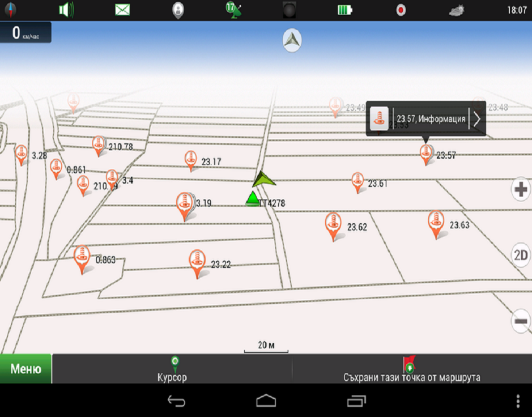Expand the 23.57 Информация popup arrow
The image size is (532, 417).
tap(477, 119)
